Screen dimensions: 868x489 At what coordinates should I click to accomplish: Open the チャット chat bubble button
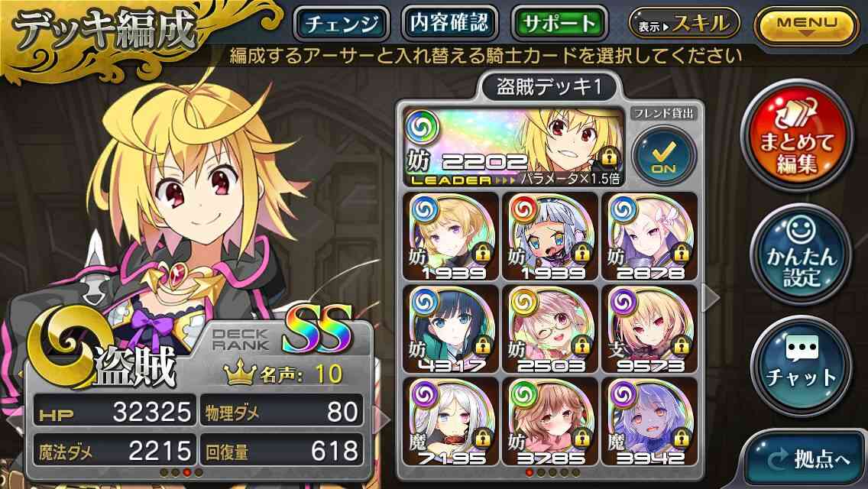click(x=801, y=367)
